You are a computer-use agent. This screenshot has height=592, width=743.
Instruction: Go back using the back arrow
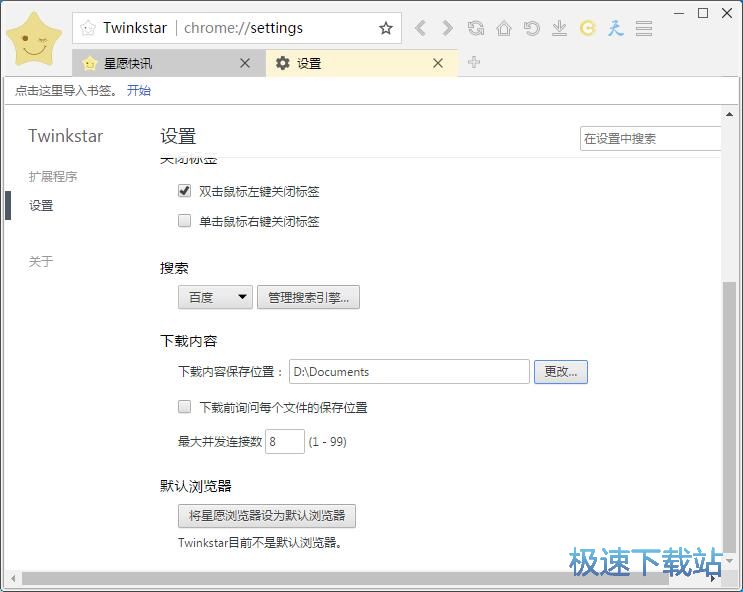[x=420, y=28]
